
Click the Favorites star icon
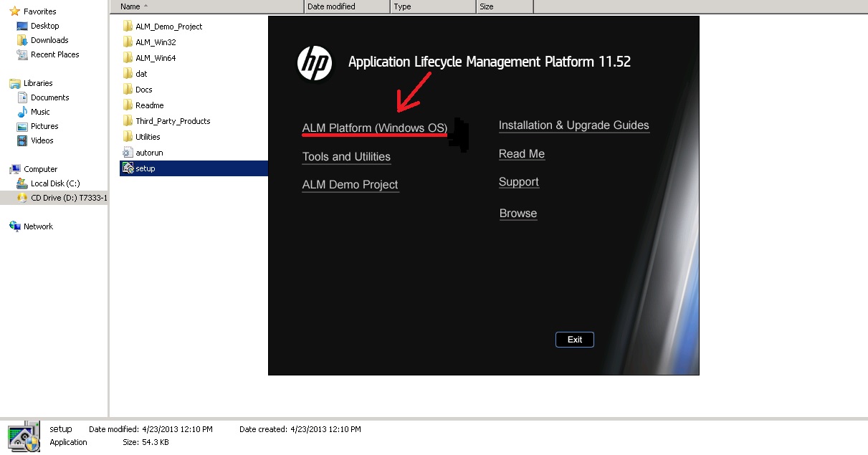click(14, 11)
